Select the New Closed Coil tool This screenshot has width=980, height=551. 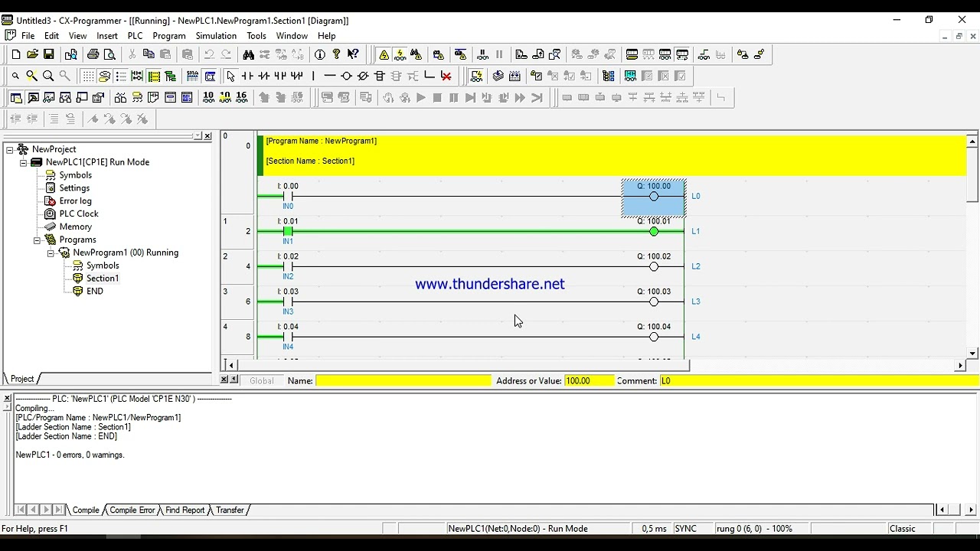tap(363, 76)
